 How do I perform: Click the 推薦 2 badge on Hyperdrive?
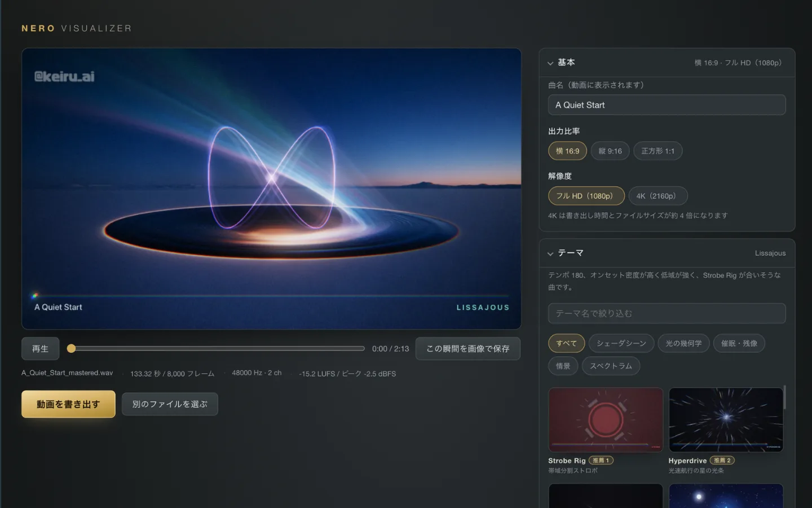pyautogui.click(x=722, y=461)
